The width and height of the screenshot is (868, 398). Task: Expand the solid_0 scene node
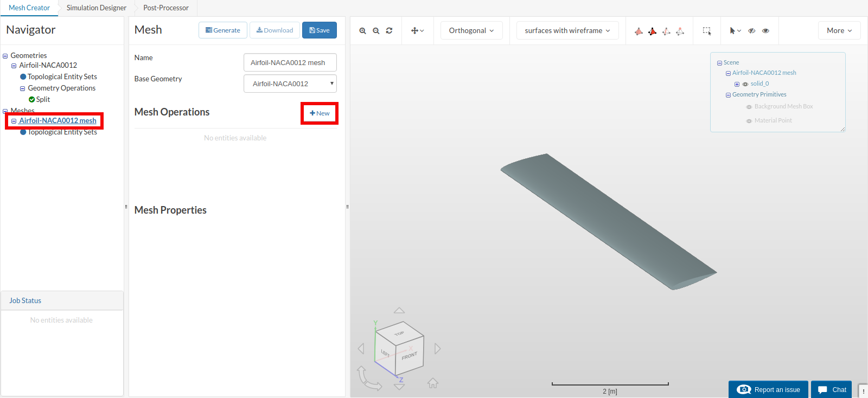(737, 84)
